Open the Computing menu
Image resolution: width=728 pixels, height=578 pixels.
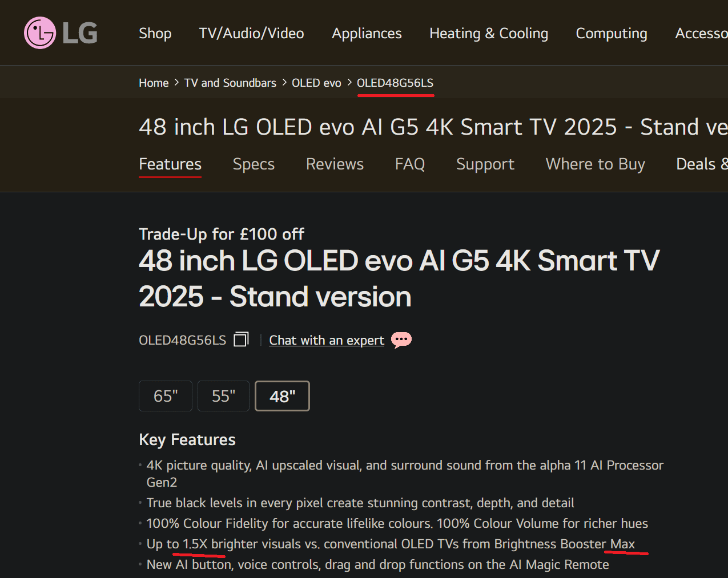coord(612,33)
